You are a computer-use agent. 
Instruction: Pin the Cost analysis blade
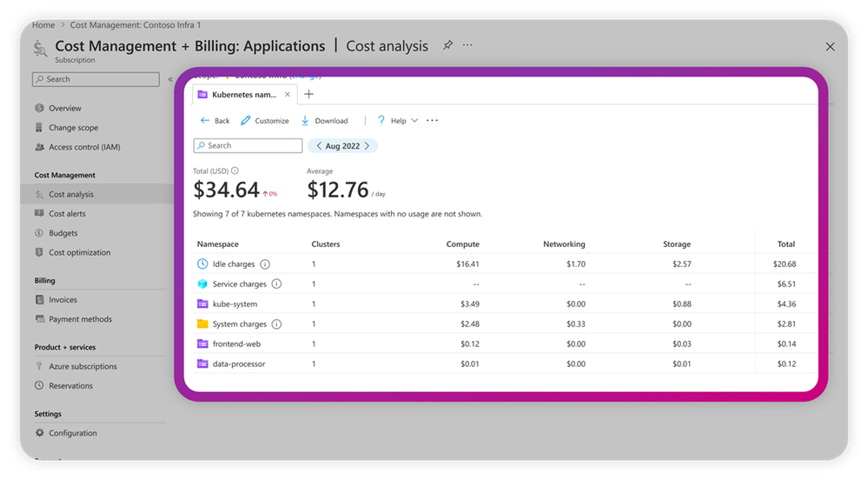click(x=447, y=45)
